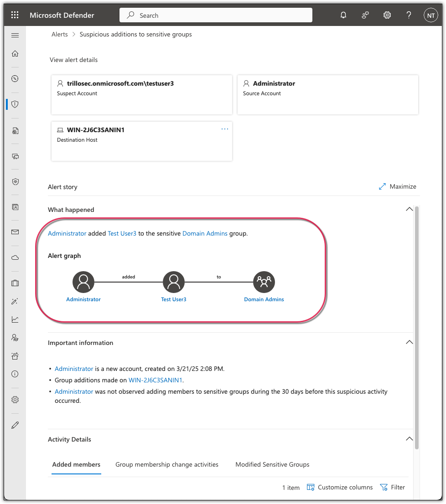The width and height of the screenshot is (446, 504).
Task: Click the alert story vertical scrollbar
Action: click(417, 328)
